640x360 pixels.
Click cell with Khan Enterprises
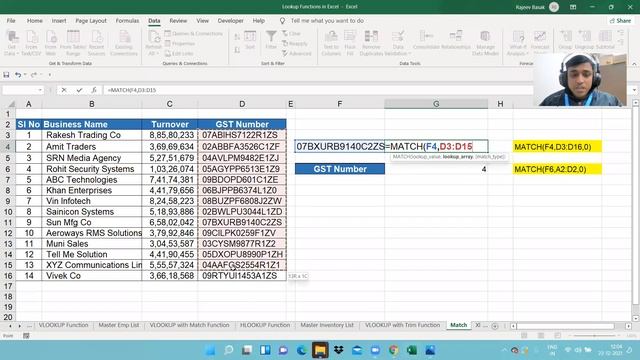click(x=92, y=190)
